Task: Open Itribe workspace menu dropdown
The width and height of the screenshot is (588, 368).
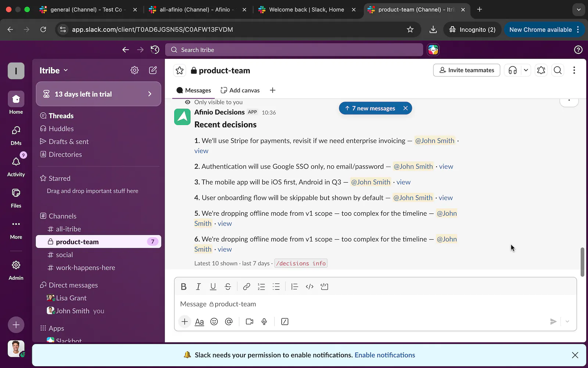Action: (54, 70)
